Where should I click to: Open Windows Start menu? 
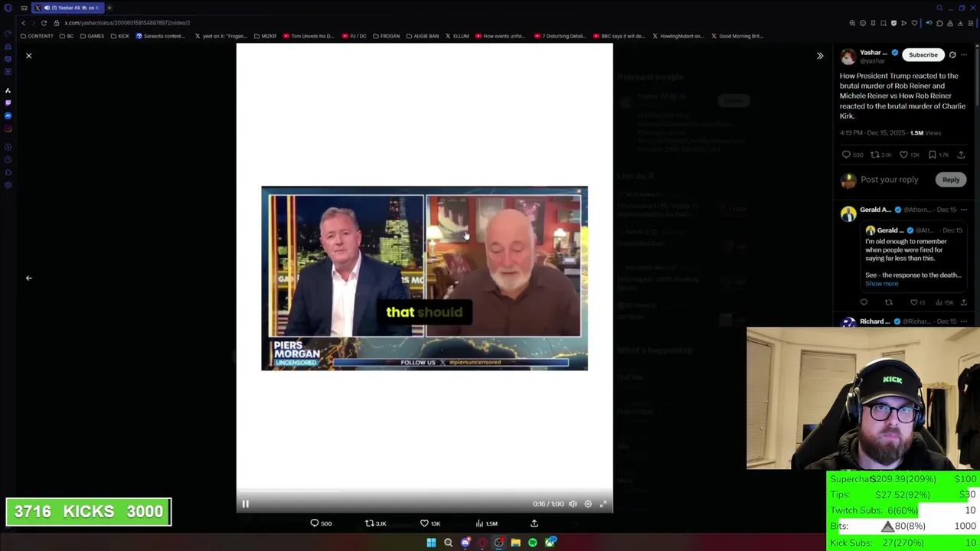[x=431, y=543]
